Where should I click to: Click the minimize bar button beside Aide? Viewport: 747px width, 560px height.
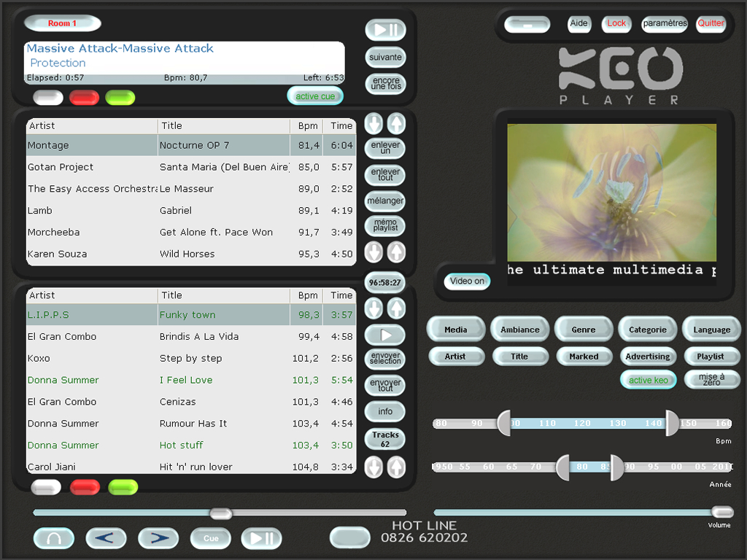coord(527,24)
